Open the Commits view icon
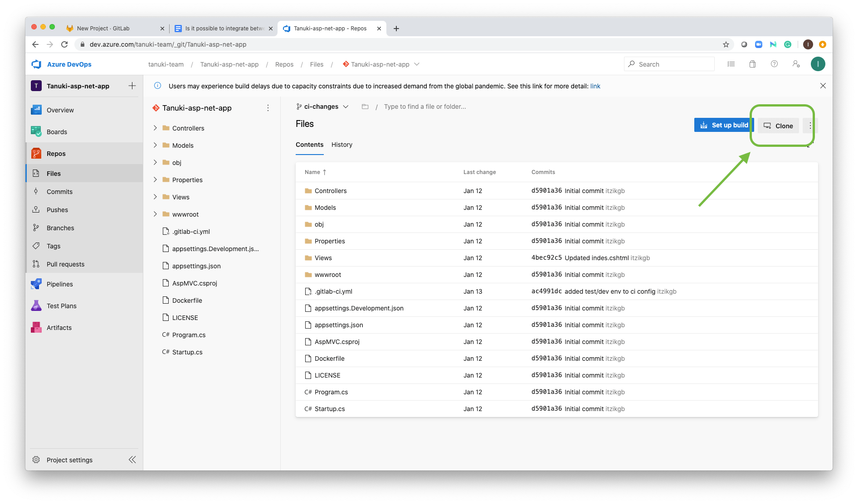858x504 pixels. coord(36,191)
